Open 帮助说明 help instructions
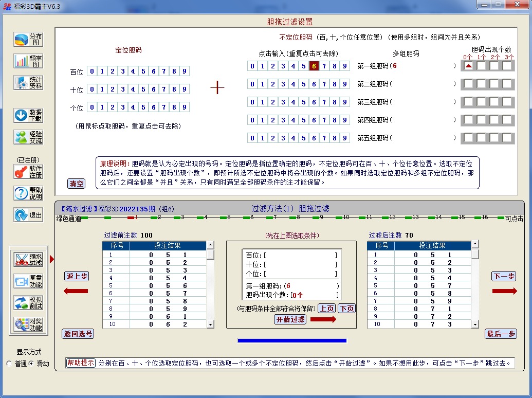Screen dimensions: 532x398 [x=28, y=193]
